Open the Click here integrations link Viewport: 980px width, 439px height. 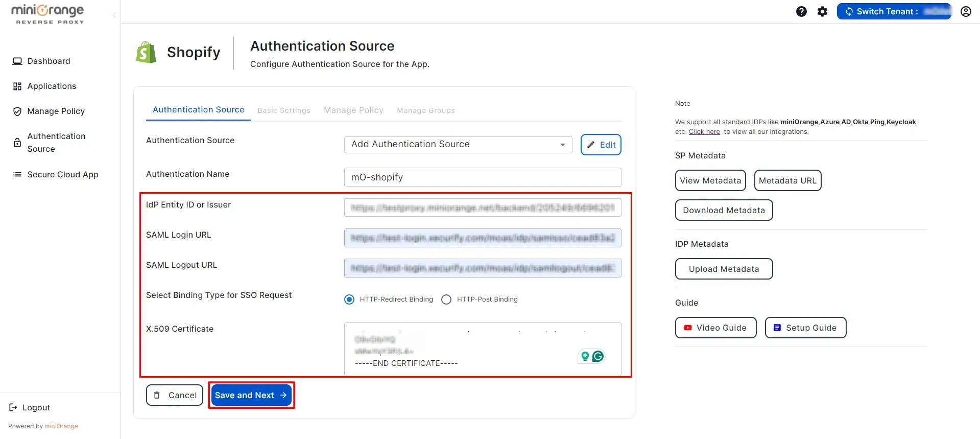pos(704,132)
